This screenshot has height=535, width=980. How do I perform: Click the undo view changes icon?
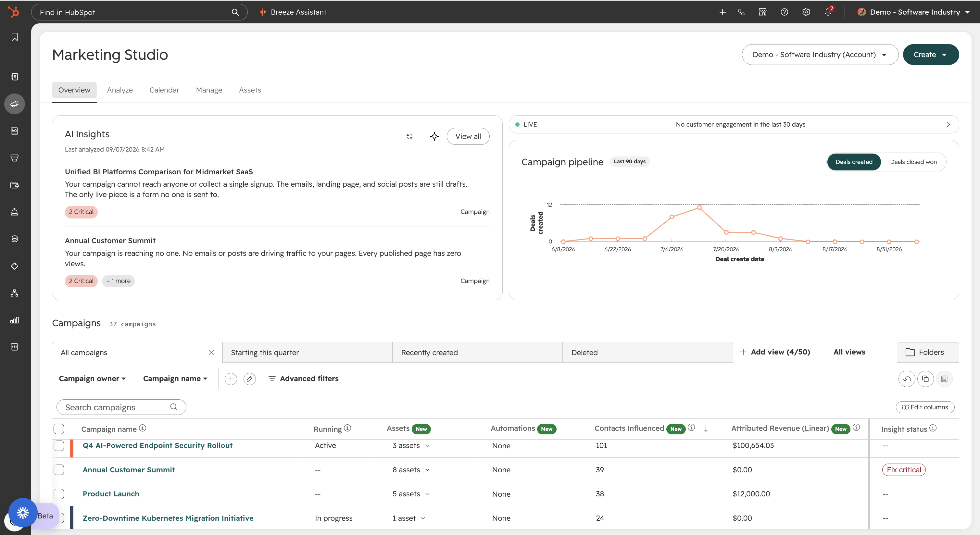[x=907, y=379]
